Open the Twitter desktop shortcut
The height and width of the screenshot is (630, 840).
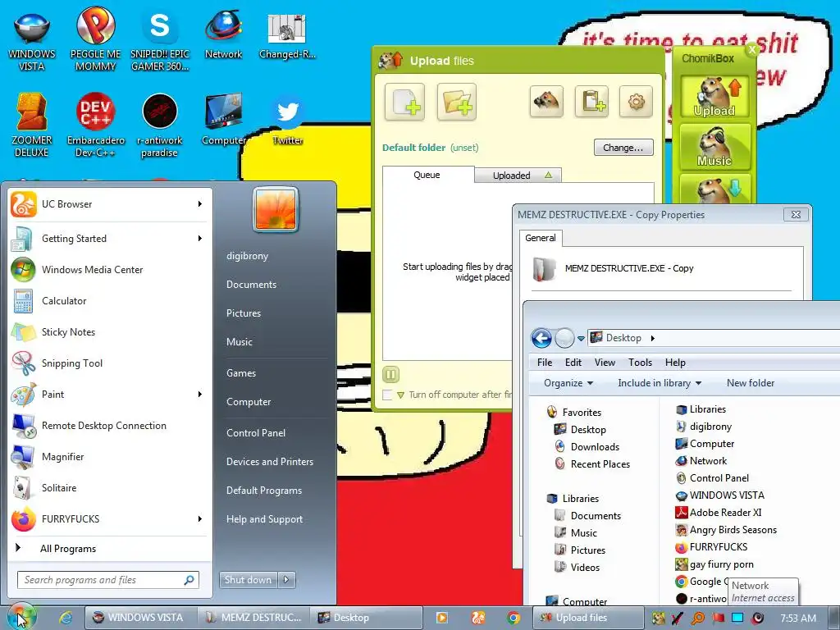pos(288,119)
